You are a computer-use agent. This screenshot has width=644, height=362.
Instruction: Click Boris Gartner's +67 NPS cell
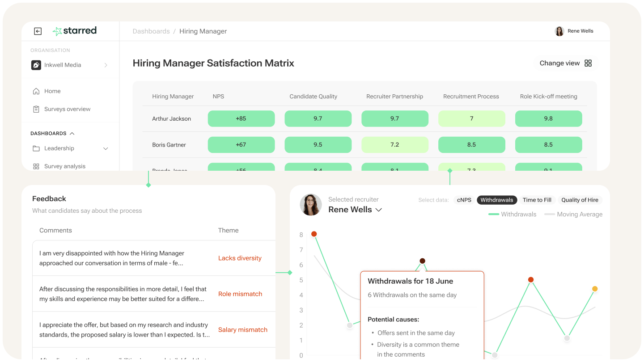(241, 145)
